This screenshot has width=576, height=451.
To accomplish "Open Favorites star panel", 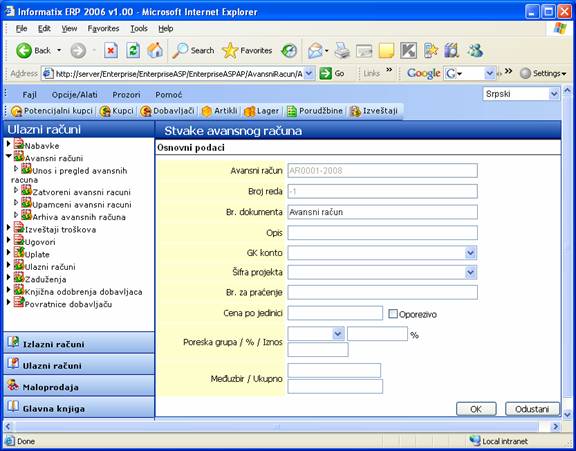I will [x=247, y=51].
